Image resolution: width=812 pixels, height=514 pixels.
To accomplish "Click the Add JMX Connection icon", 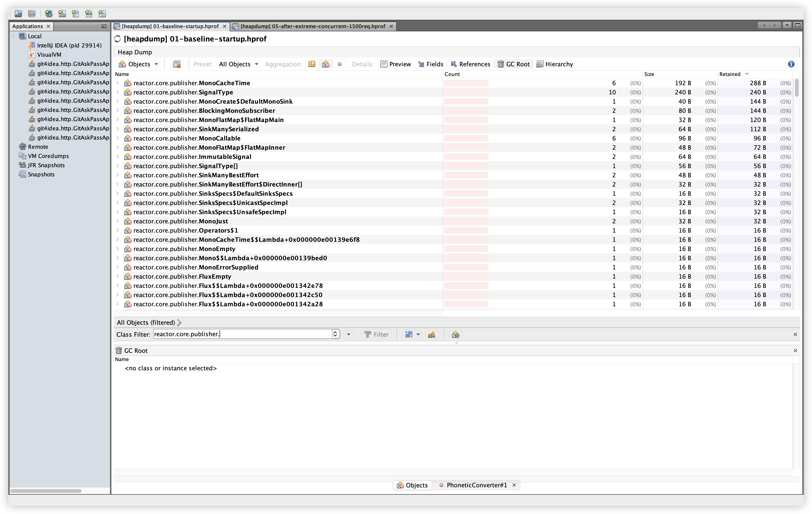I will (x=62, y=14).
